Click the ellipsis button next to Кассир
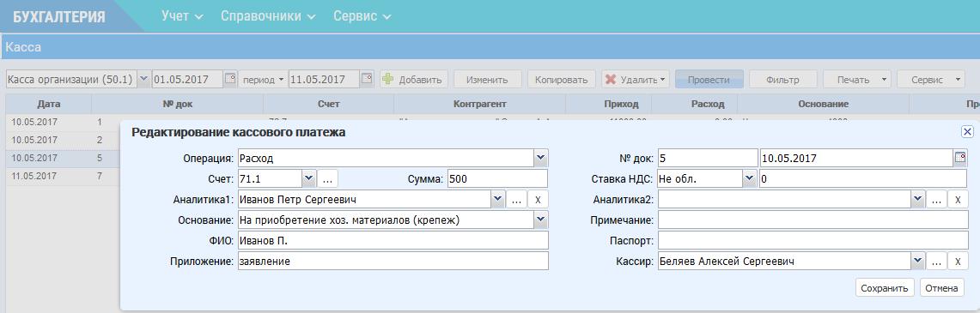The width and height of the screenshot is (980, 313). 935,262
